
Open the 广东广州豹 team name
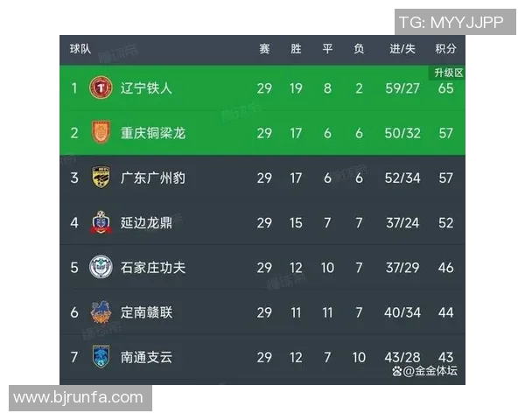(153, 178)
